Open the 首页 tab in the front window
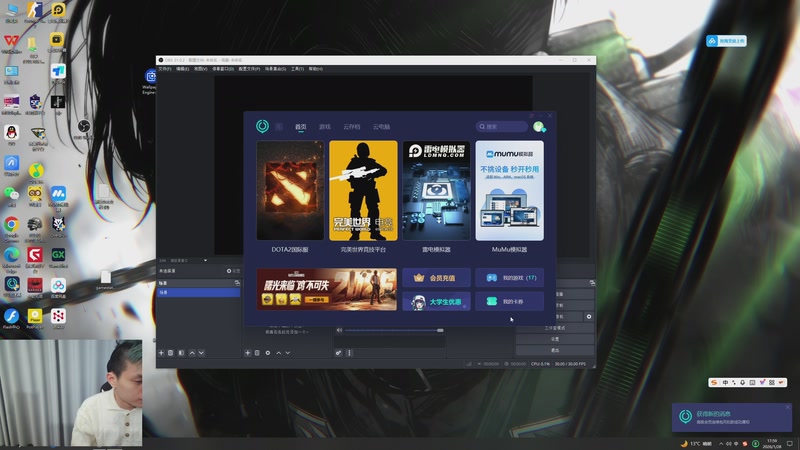Screen dimensions: 800x450 (x=301, y=127)
